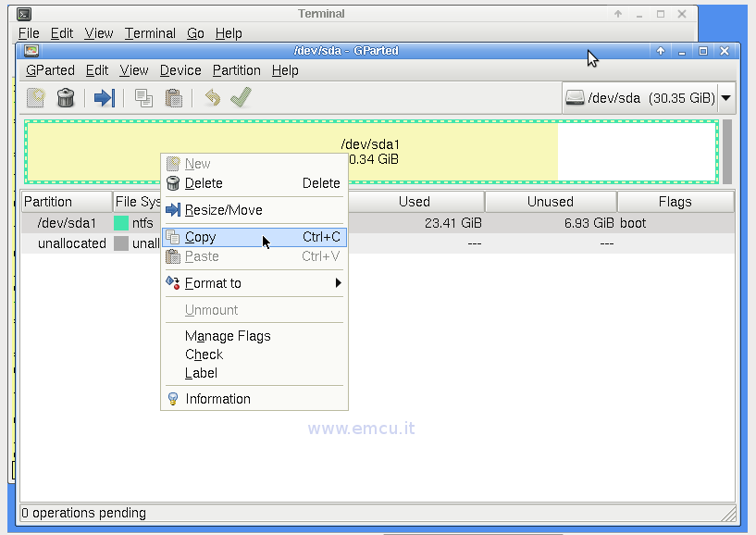Click the arrow icon beside Resize/Move menu entry
The height and width of the screenshot is (535, 756).
coord(173,210)
